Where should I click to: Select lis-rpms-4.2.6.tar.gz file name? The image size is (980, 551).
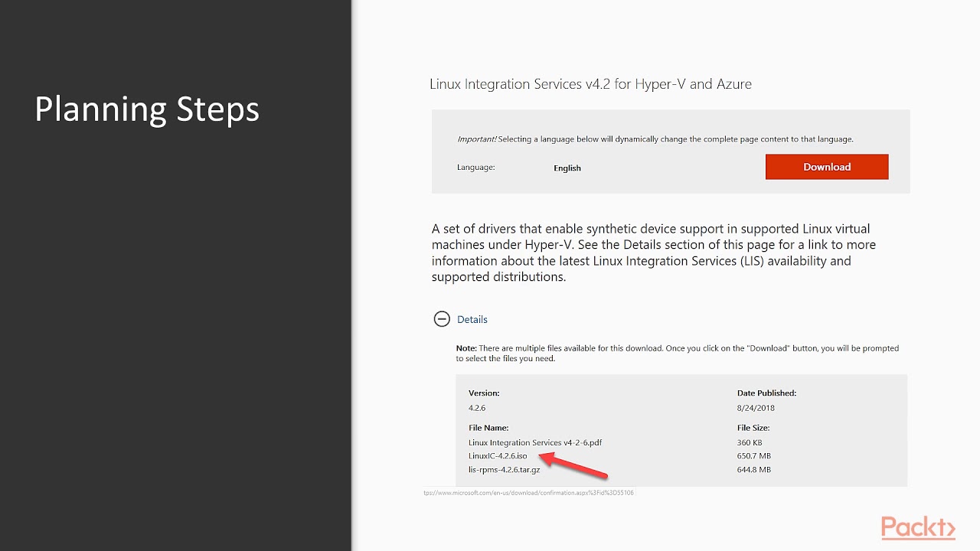pos(504,470)
